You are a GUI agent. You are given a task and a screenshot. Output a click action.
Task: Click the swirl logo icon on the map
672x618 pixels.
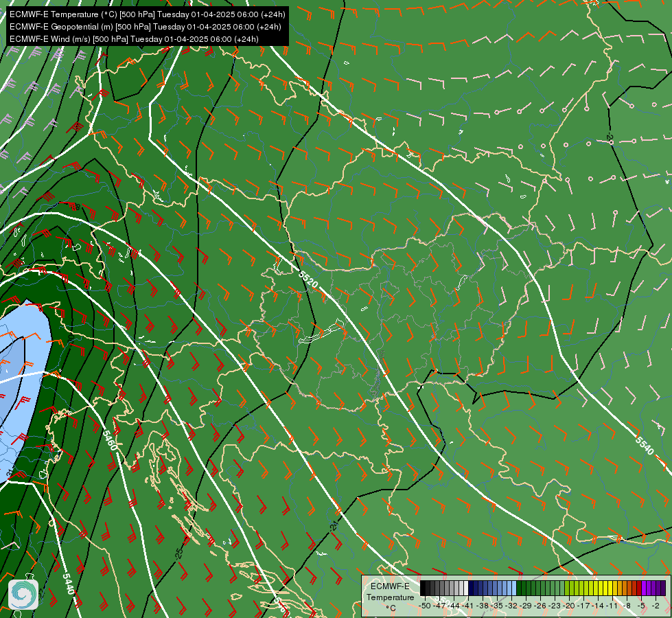[23, 594]
